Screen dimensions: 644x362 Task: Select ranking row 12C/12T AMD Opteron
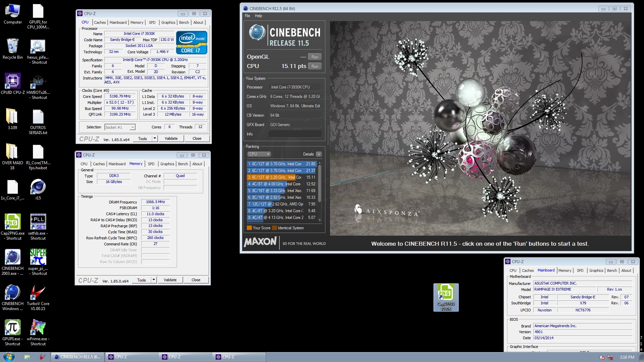pyautogui.click(x=282, y=204)
